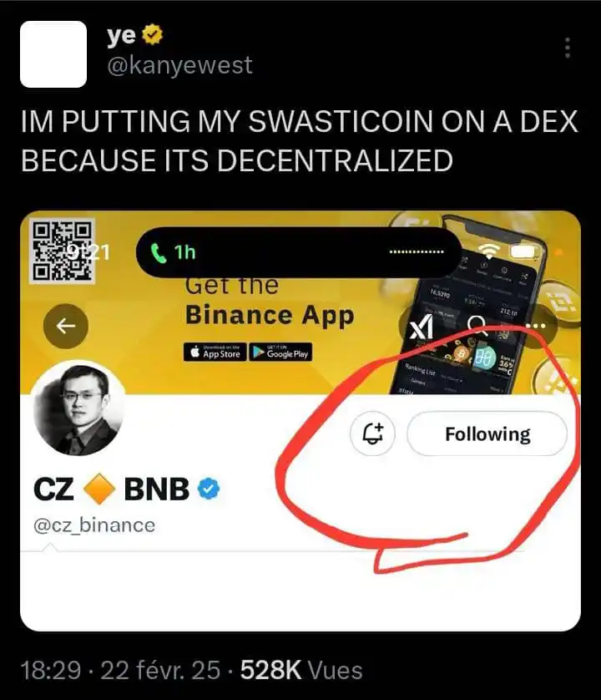The image size is (601, 700).
Task: Tap the back arrow on profile banner
Action: point(66,327)
